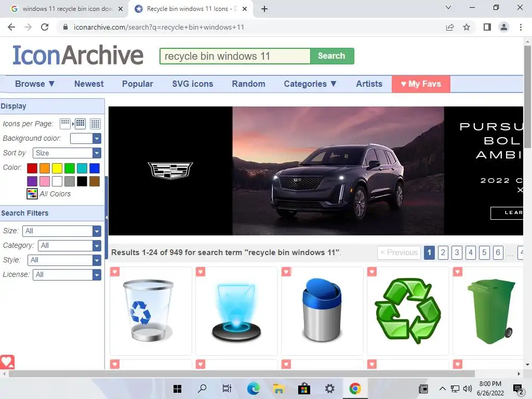Viewport: 532px width, 399px height.
Task: Click the All Colors palette icon
Action: click(32, 194)
